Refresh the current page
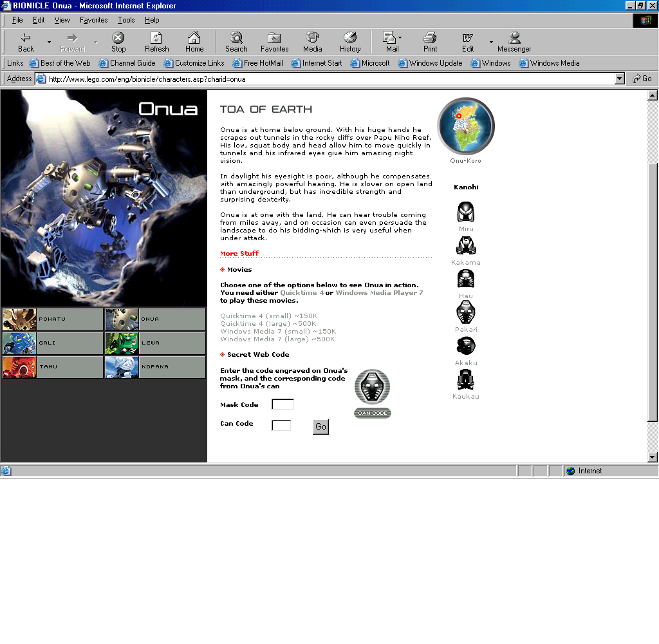Image resolution: width=659 pixels, height=644 pixels. 156,42
